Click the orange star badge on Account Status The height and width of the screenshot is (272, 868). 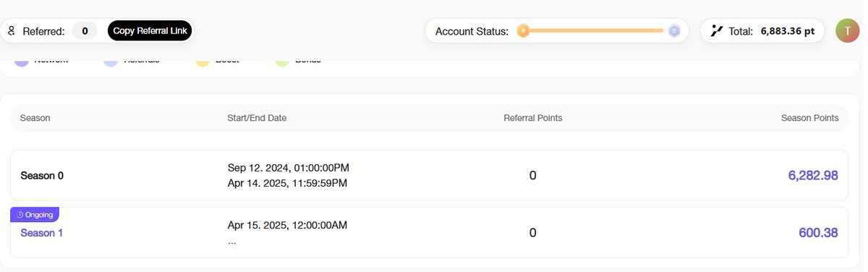(x=523, y=31)
